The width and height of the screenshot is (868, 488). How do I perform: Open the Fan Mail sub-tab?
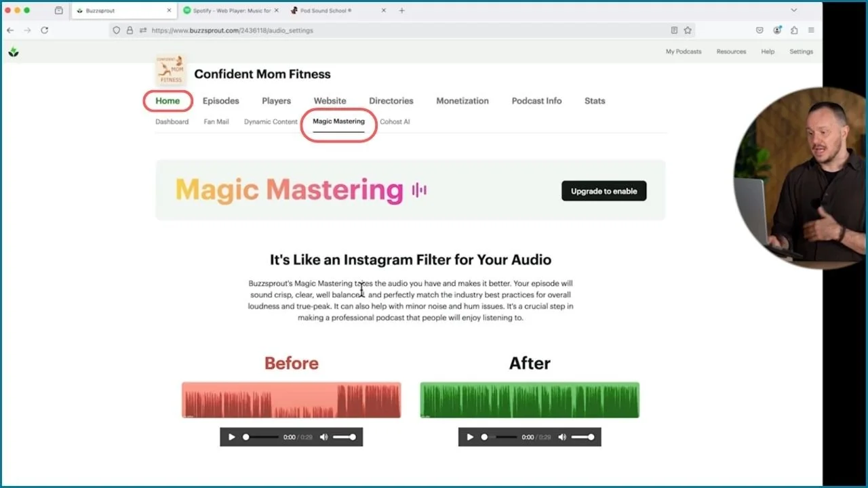point(216,122)
